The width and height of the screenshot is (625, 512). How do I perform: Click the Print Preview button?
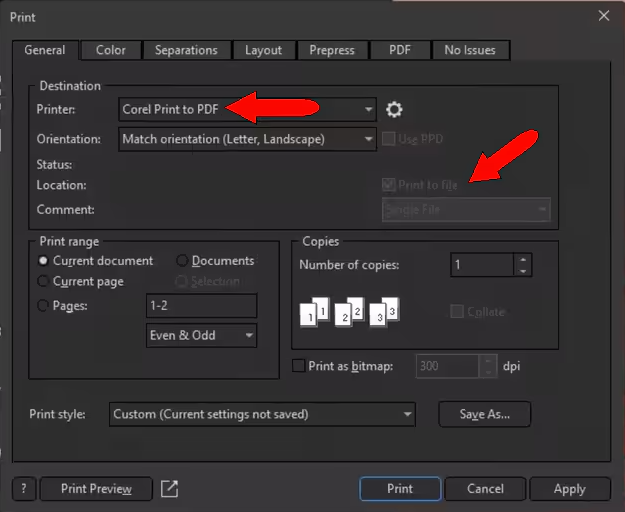pos(96,488)
